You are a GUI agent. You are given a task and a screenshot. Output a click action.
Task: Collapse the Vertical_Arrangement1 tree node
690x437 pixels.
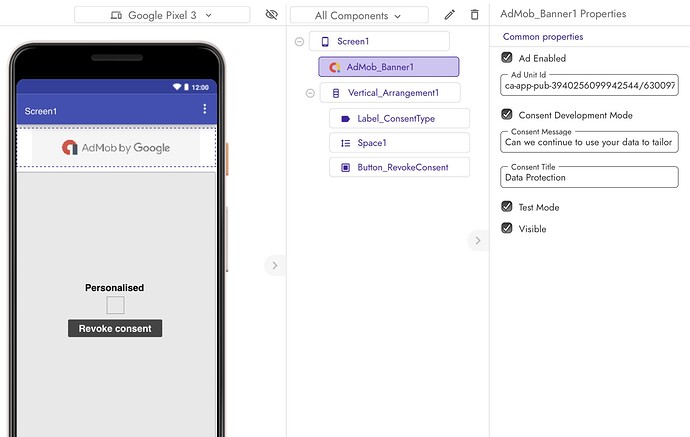(x=310, y=93)
